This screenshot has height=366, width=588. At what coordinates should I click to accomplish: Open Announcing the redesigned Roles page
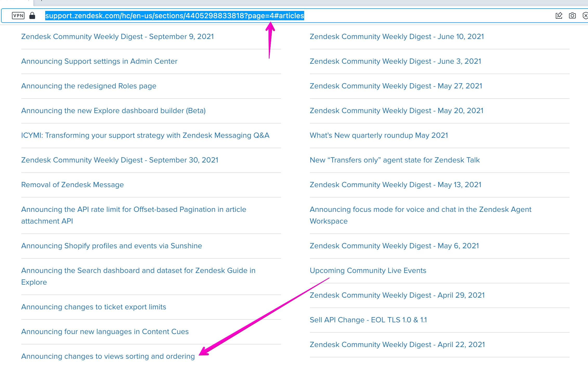89,86
